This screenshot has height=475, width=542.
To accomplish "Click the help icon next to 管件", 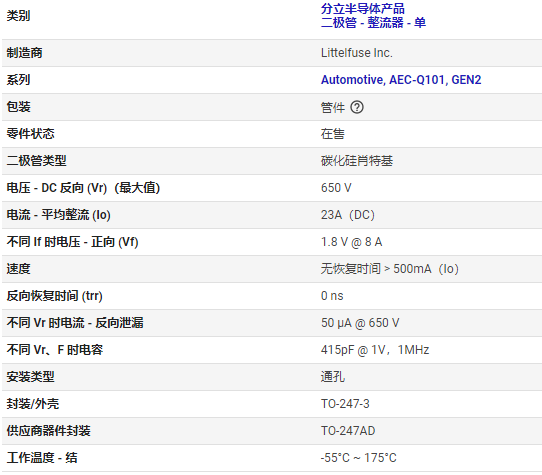I will (x=357, y=107).
